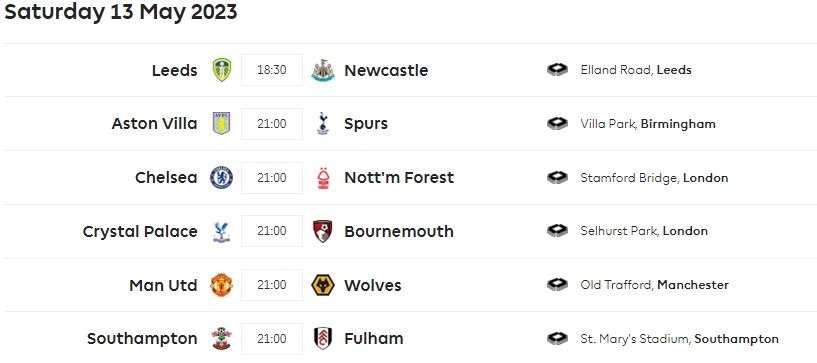Click the Bournemouth club crest
This screenshot has width=817, height=363.
click(323, 231)
